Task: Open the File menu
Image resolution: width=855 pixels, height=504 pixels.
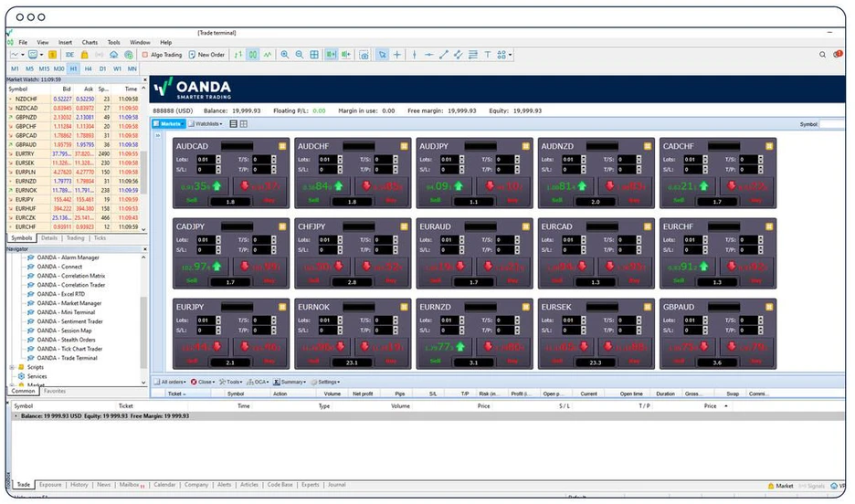Action: (23, 43)
